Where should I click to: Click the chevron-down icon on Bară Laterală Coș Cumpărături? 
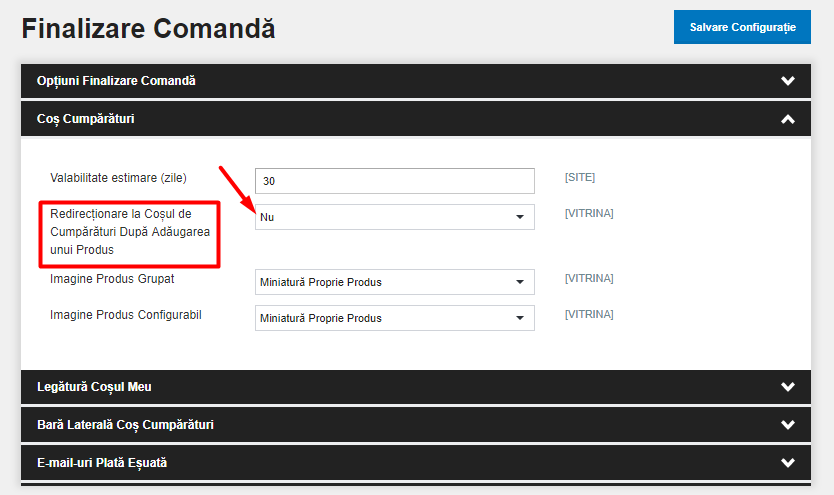pyautogui.click(x=788, y=425)
